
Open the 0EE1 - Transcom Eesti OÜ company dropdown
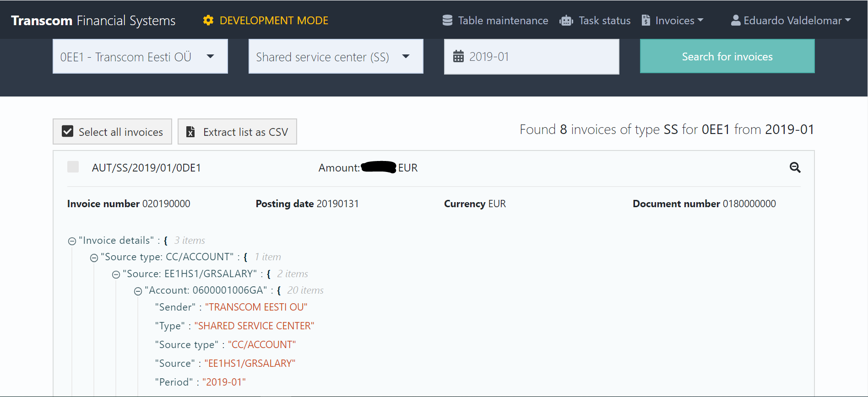pos(140,57)
